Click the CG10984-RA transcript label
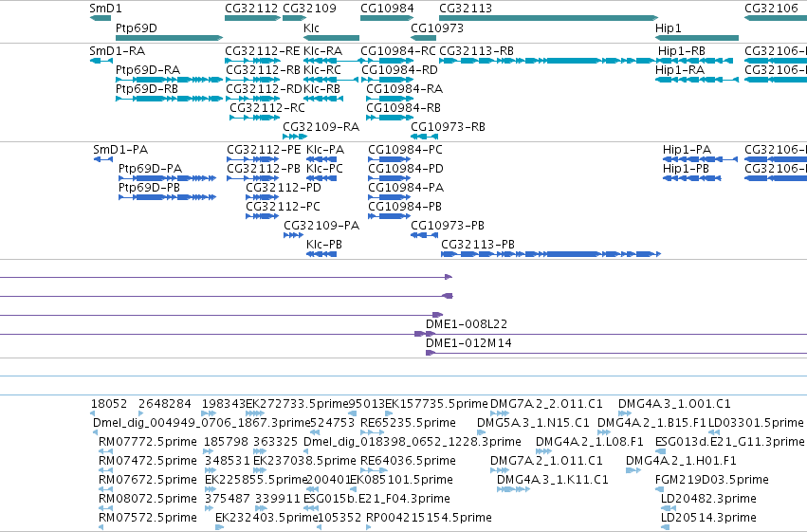807x532 pixels. coord(405,88)
